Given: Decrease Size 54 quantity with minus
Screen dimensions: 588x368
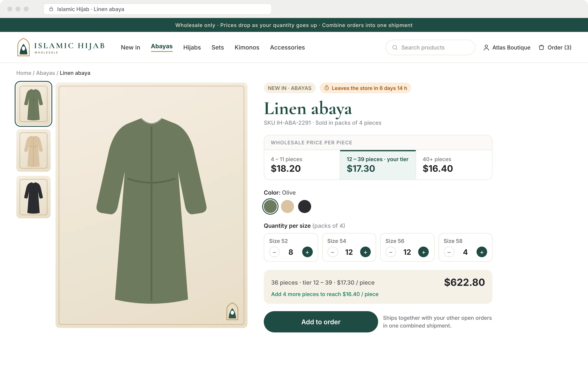Looking at the screenshot, I should point(333,252).
